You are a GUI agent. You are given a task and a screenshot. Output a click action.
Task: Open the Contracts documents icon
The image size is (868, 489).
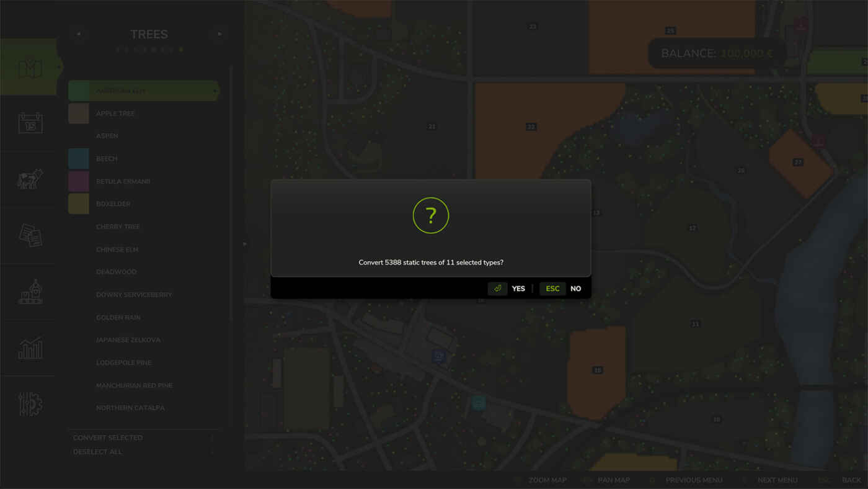click(30, 235)
